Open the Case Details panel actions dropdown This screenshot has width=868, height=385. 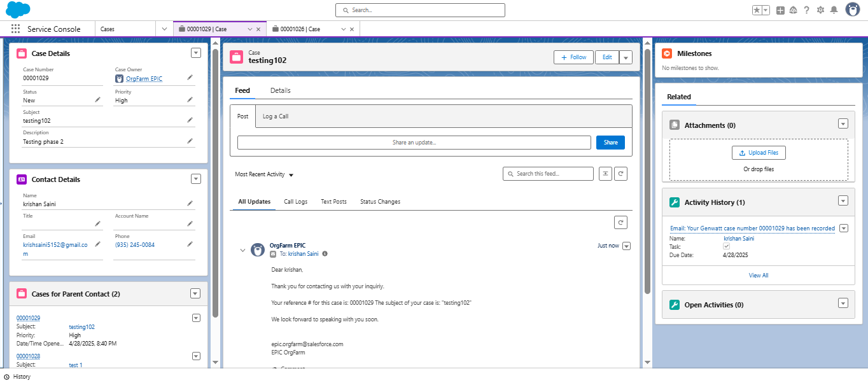click(x=196, y=53)
